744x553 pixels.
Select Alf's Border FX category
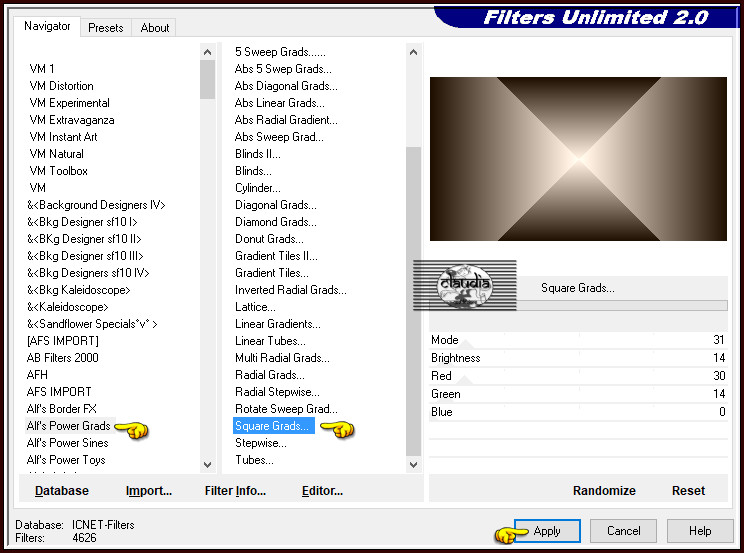click(x=62, y=409)
